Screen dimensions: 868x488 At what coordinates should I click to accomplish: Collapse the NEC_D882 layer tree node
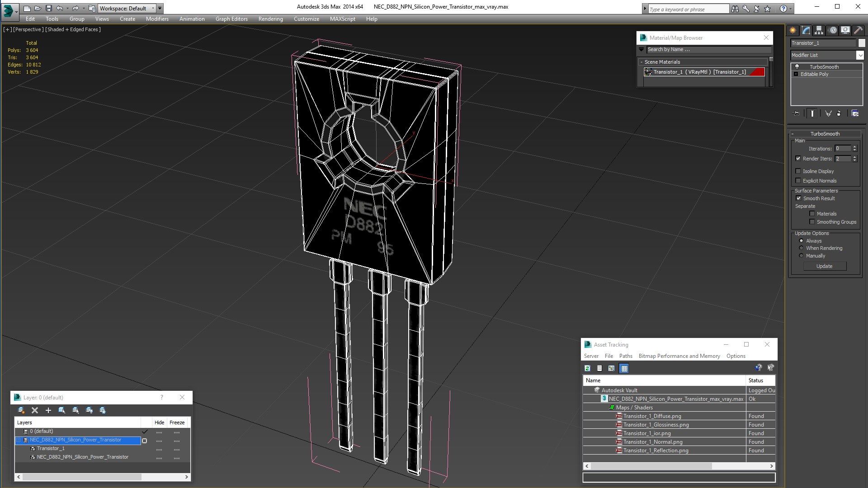pyautogui.click(x=19, y=440)
